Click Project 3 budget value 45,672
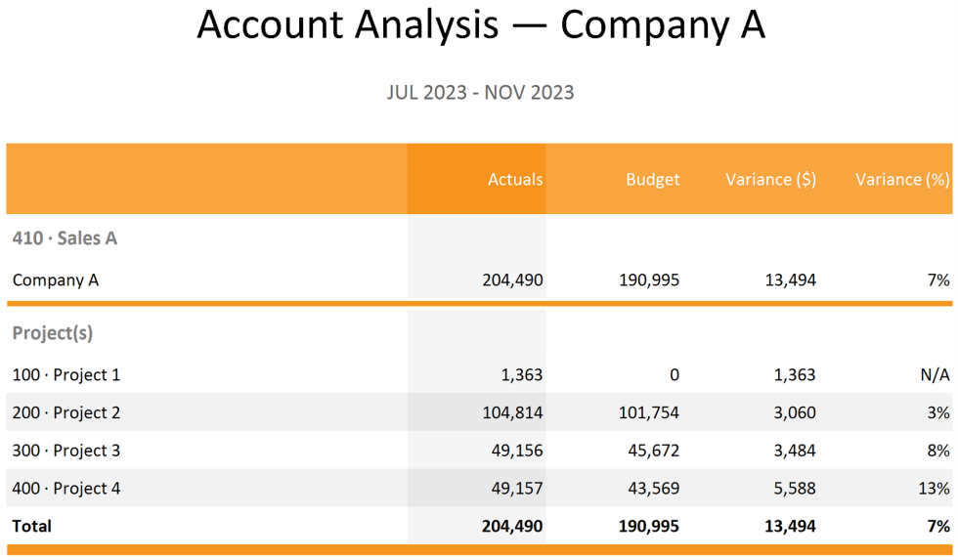This screenshot has width=958, height=560. (x=654, y=451)
